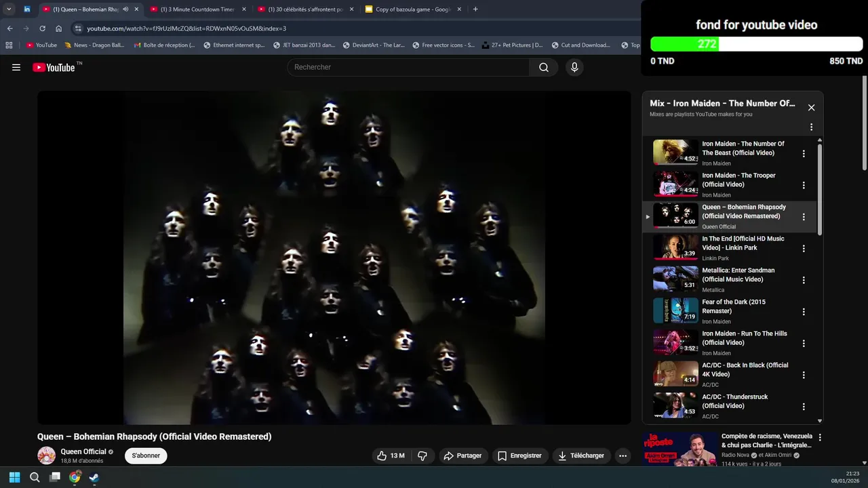Open a new browser tab

[475, 9]
